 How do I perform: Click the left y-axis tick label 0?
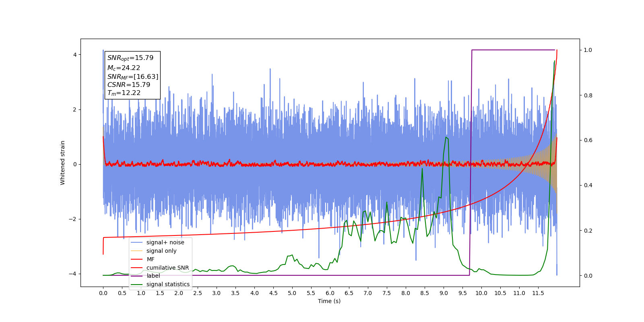point(74,164)
